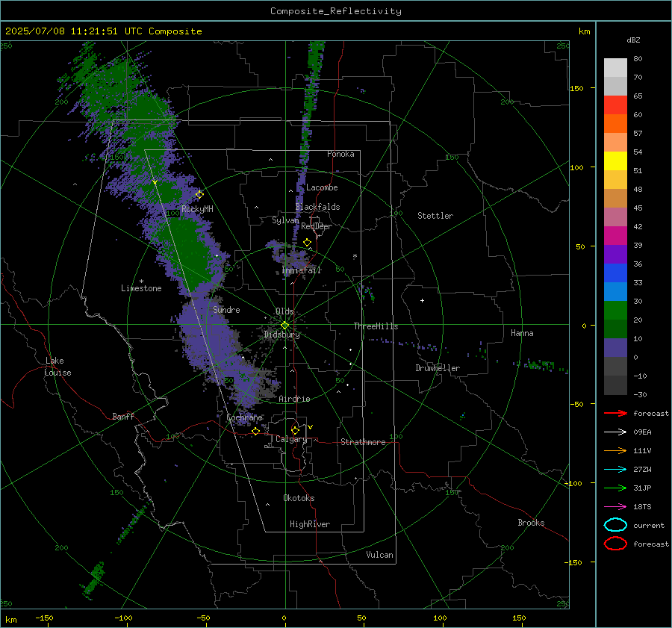This screenshot has height=628, width=672.
Task: Click the Airdrie city label
Action: [294, 399]
